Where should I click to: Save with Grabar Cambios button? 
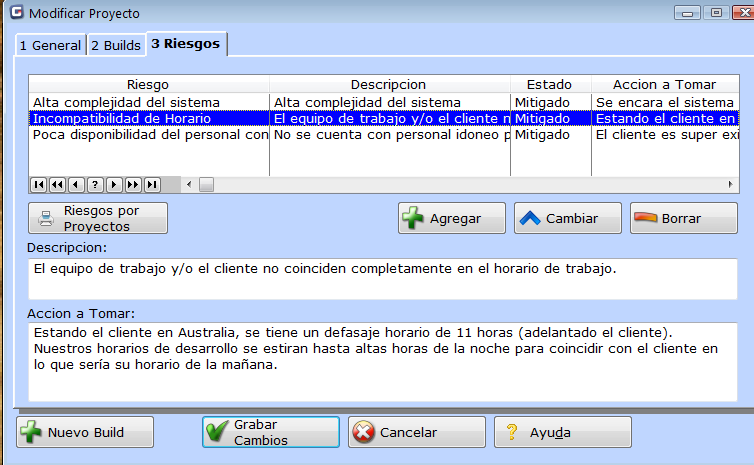coord(270,432)
